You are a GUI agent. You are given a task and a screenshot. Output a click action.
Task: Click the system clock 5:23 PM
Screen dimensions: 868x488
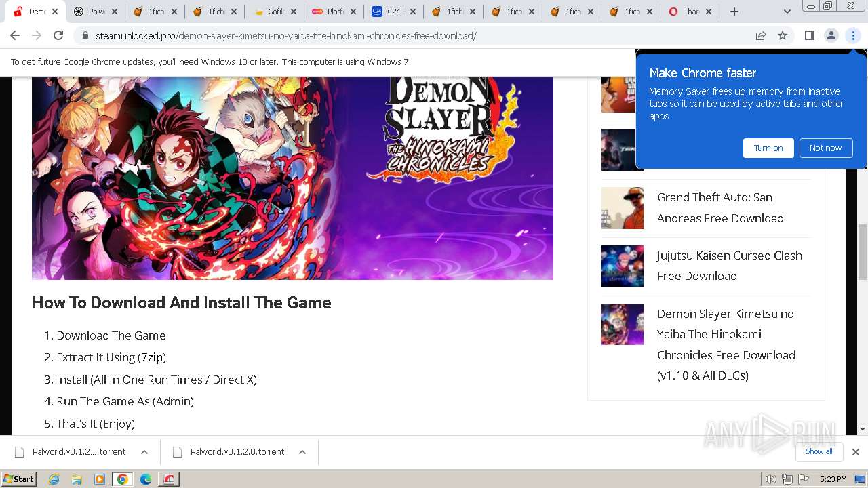[833, 479]
